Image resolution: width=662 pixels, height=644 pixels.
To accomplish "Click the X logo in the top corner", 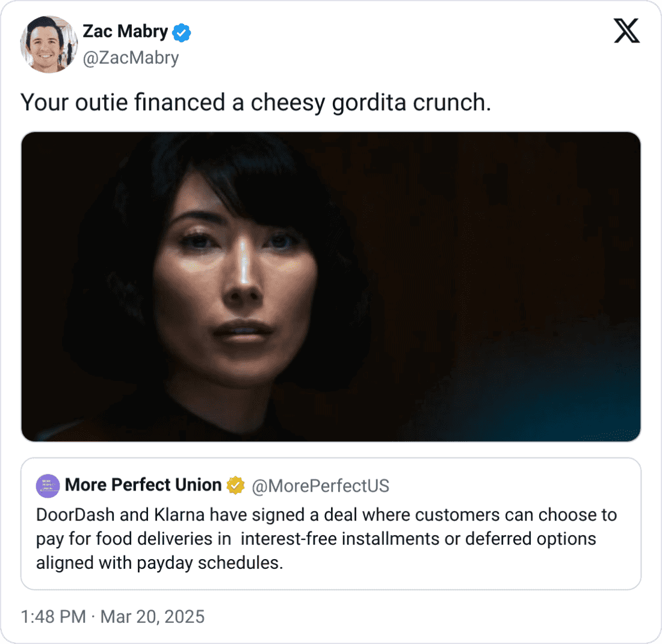I will (x=627, y=31).
